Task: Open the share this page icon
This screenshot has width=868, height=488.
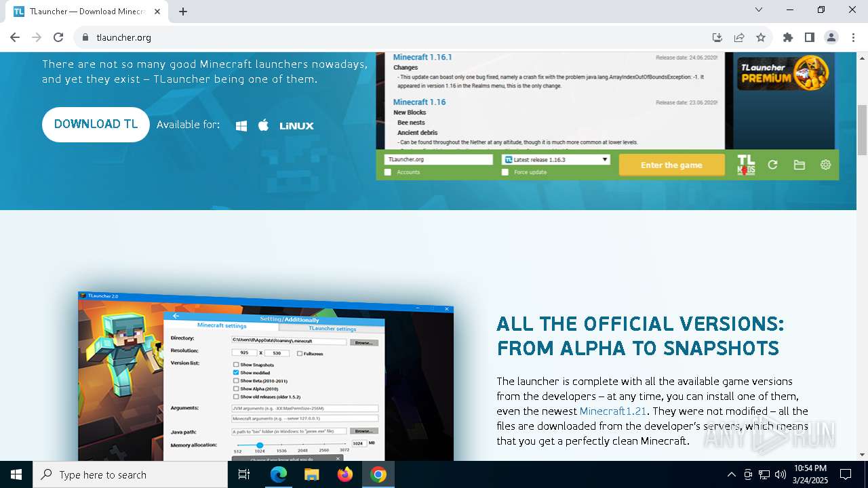Action: (x=739, y=37)
